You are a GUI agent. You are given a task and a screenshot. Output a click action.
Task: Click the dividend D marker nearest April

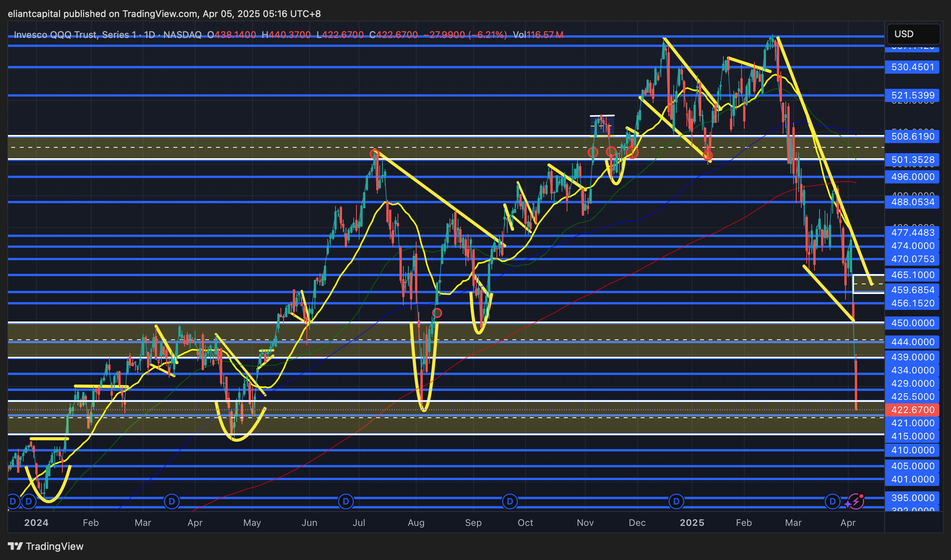[x=832, y=501]
